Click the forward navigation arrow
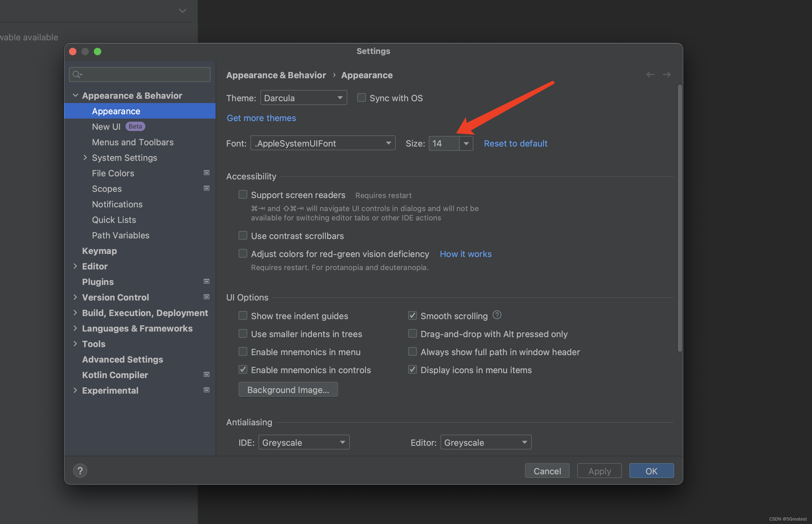Image resolution: width=812 pixels, height=524 pixels. (x=667, y=75)
